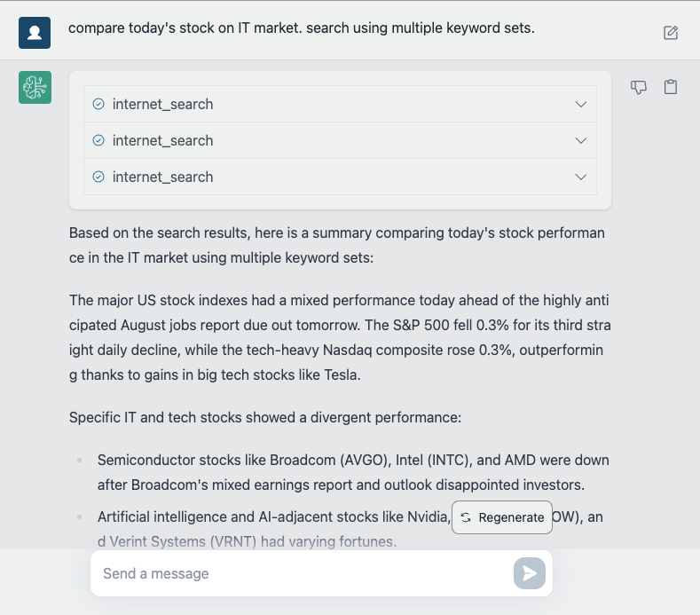Click the user avatar icon
The image size is (700, 615).
click(35, 33)
